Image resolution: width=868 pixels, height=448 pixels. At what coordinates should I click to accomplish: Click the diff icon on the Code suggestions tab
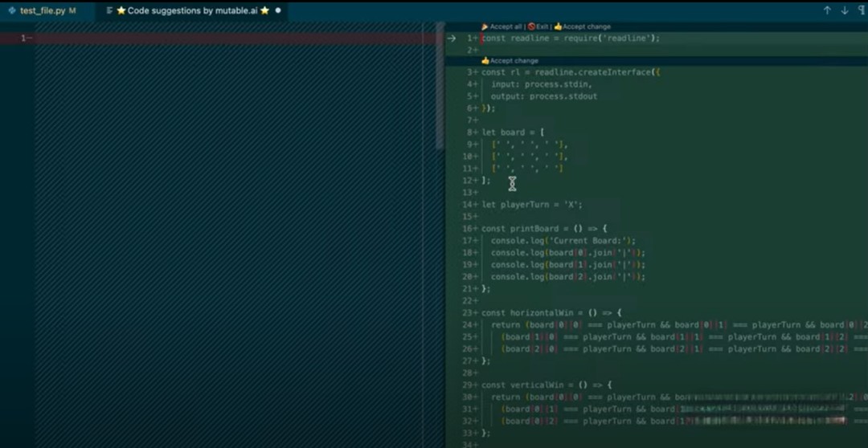(x=109, y=11)
